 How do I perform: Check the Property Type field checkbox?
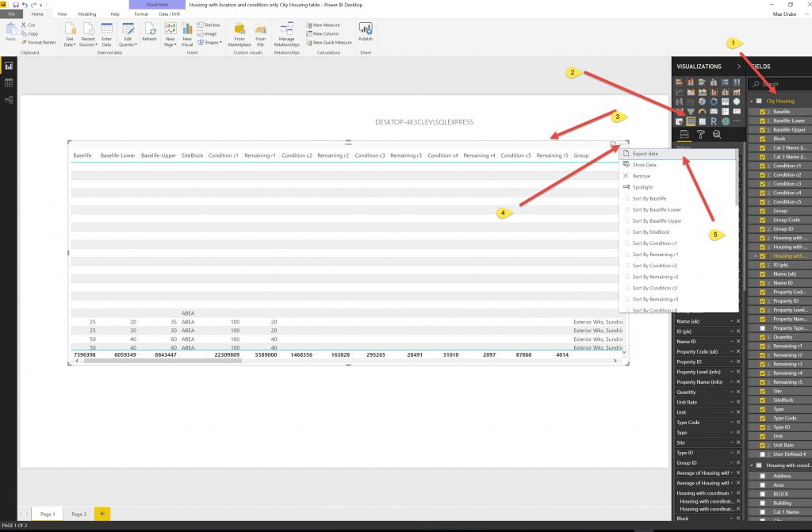[x=763, y=327]
